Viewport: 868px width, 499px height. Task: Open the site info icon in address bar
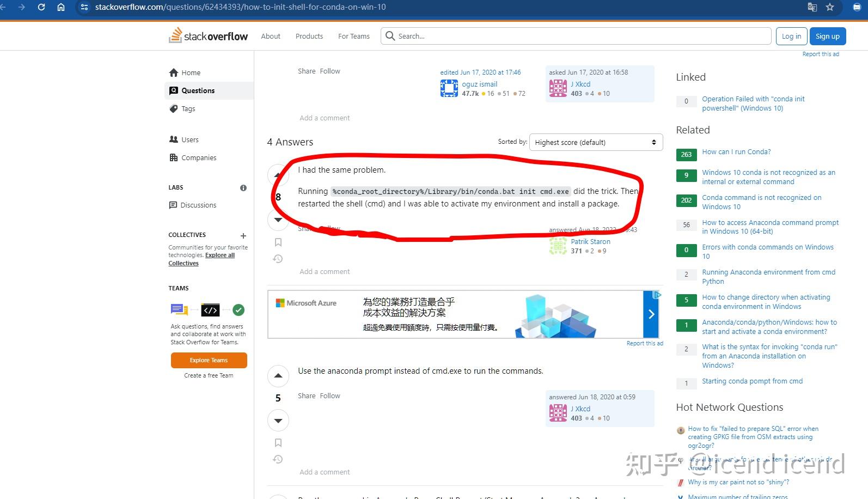pyautogui.click(x=84, y=7)
